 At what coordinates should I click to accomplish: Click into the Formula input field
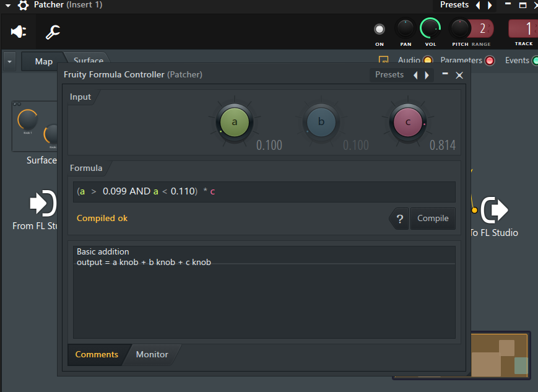pyautogui.click(x=264, y=192)
